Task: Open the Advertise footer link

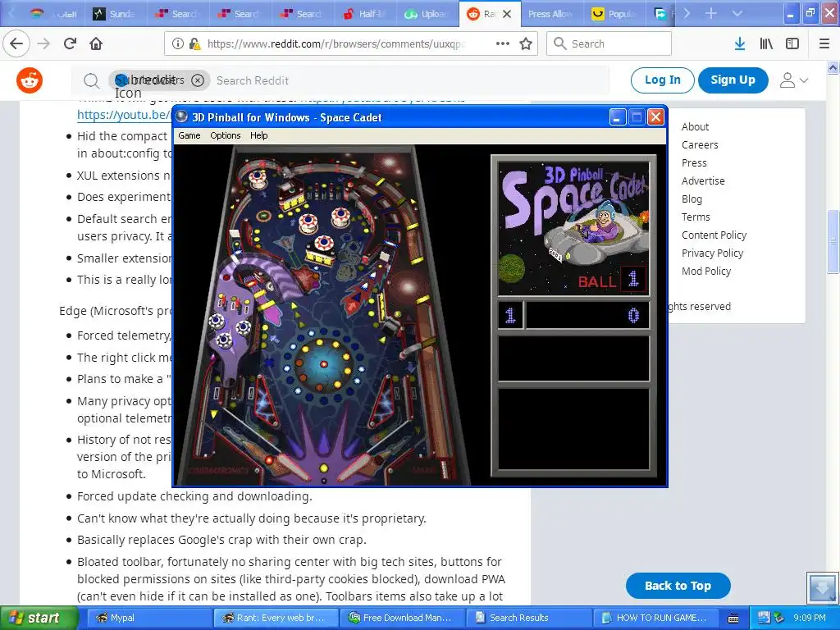Action: click(703, 181)
